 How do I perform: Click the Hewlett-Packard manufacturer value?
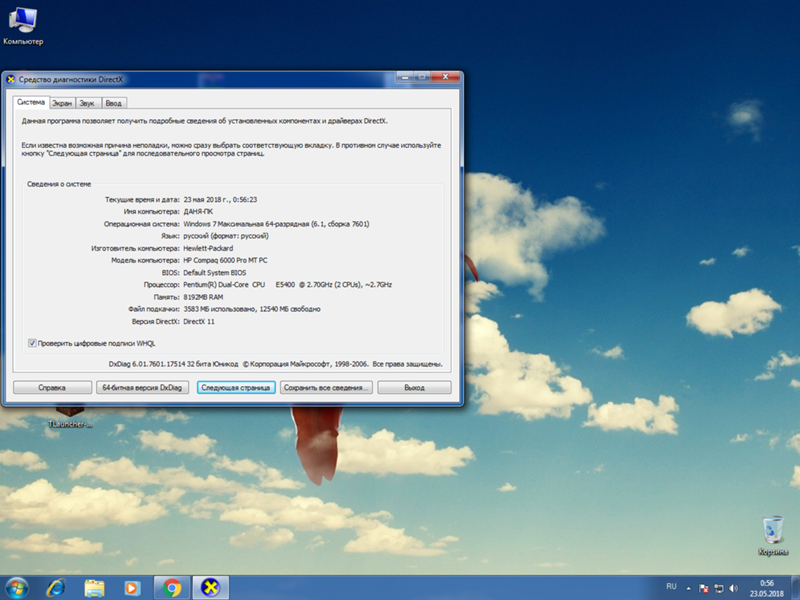pos(208,248)
